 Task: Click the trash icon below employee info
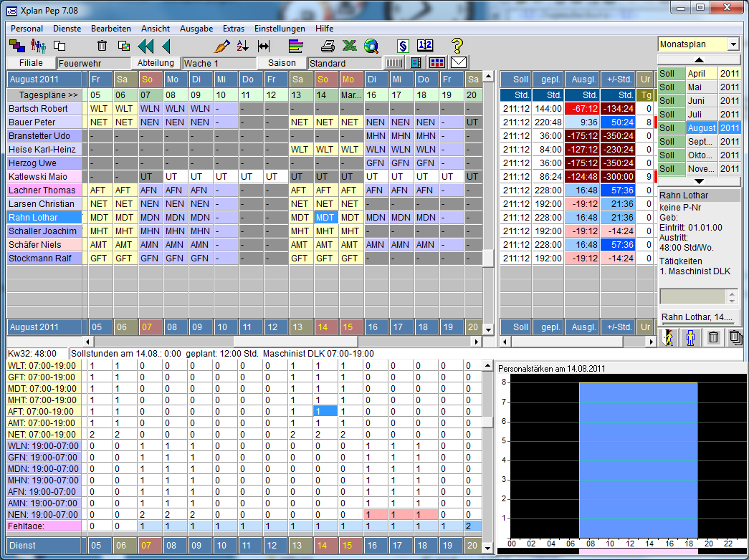[x=713, y=337]
